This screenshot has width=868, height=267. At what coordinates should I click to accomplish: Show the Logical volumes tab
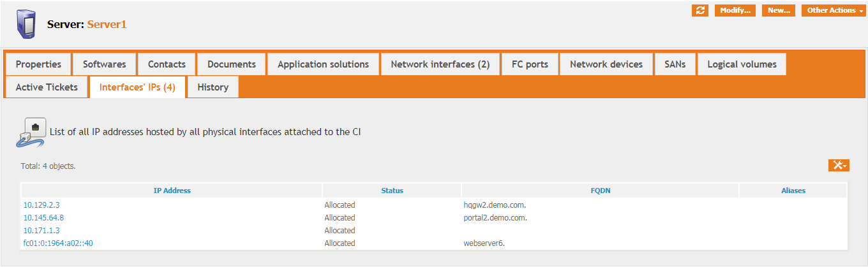point(742,64)
